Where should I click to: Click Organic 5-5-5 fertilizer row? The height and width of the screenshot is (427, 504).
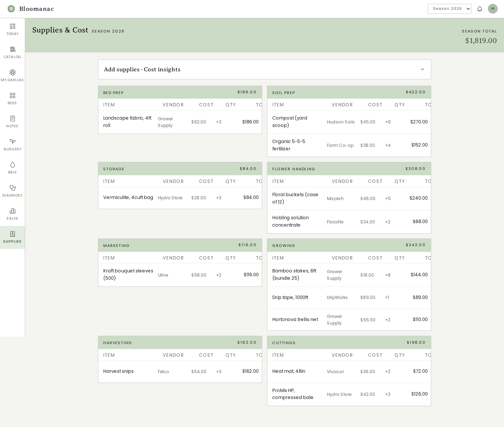tap(349, 145)
